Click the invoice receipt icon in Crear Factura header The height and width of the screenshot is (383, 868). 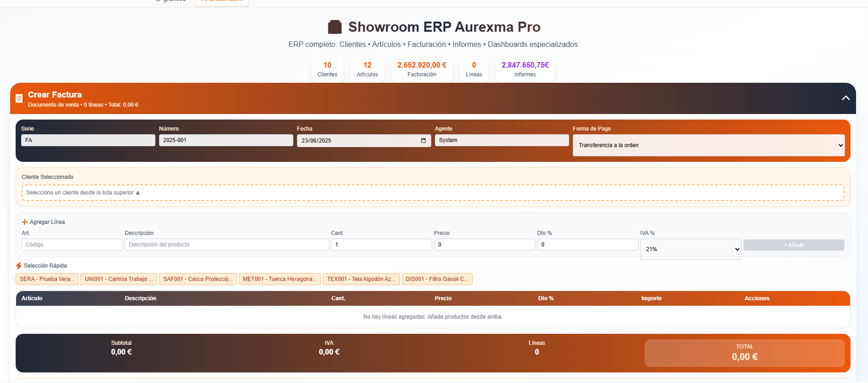click(x=19, y=98)
